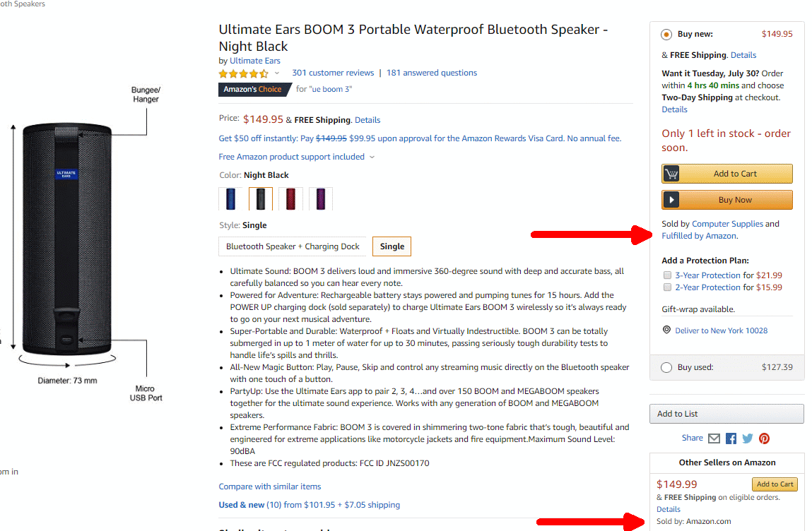Click the cart icon on Add to Cart
Viewport: 812px width, 531px height.
[x=671, y=174]
